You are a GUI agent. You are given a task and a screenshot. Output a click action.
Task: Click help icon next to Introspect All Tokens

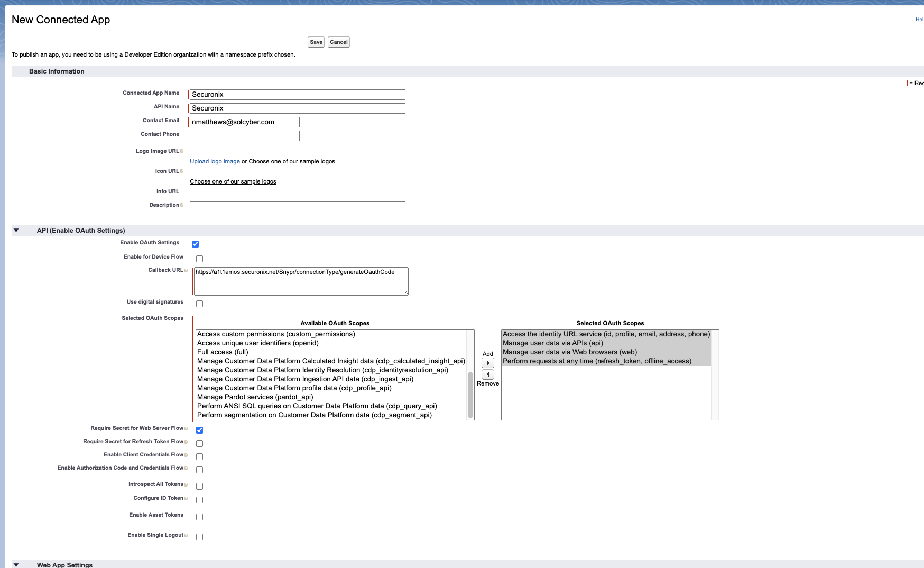186,484
